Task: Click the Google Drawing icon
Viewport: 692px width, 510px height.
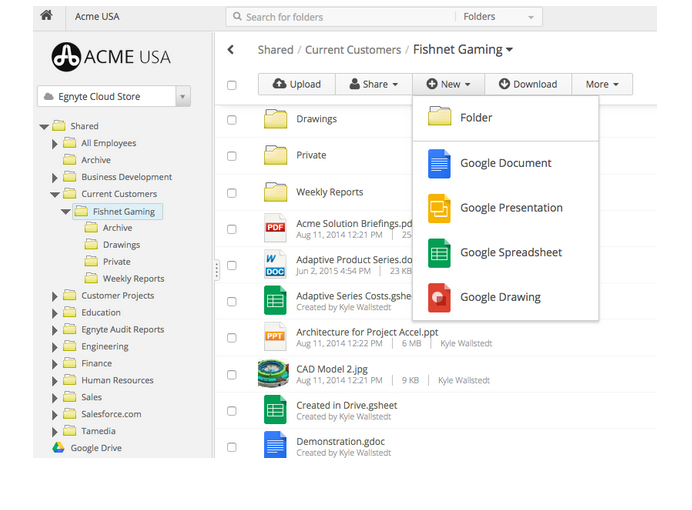Action: tap(439, 297)
